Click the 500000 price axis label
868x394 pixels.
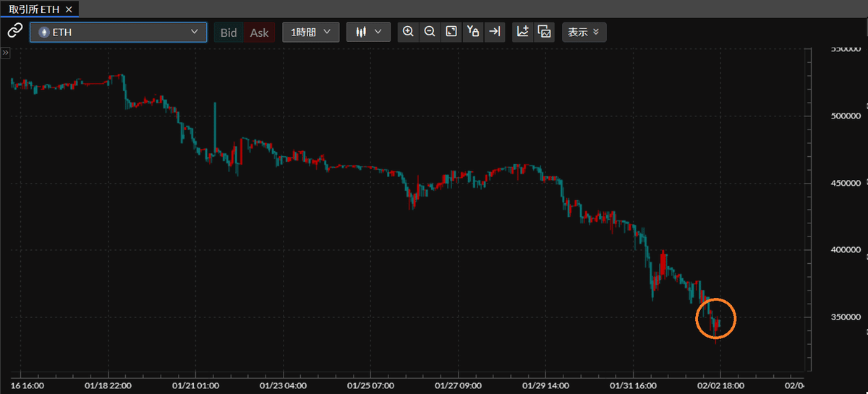846,116
